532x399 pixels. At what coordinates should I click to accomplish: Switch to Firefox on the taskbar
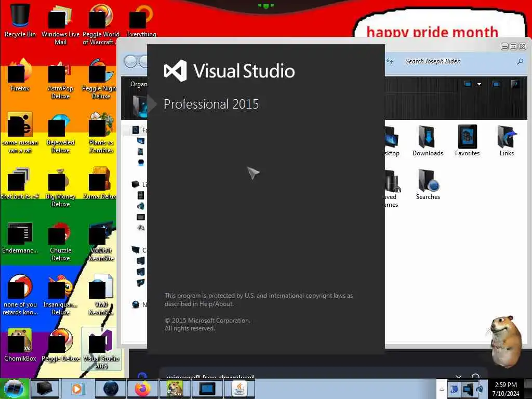coord(142,389)
